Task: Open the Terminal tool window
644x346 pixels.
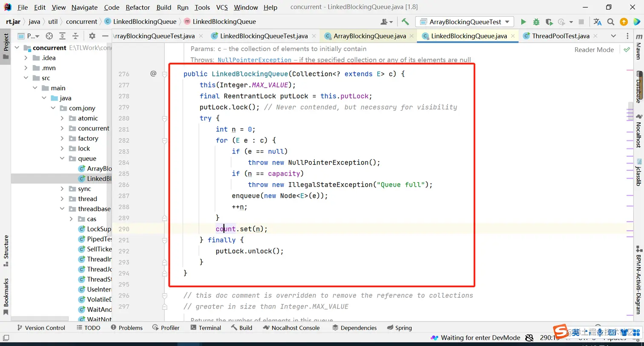Action: click(206, 328)
